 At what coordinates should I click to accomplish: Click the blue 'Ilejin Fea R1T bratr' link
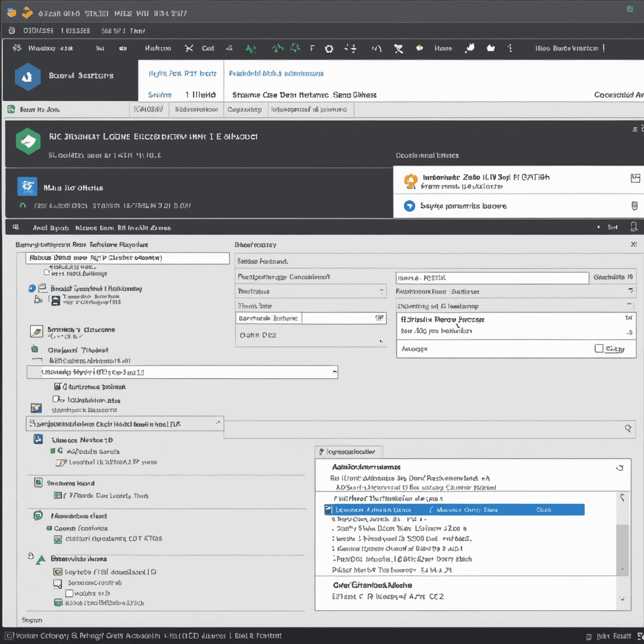[182, 73]
